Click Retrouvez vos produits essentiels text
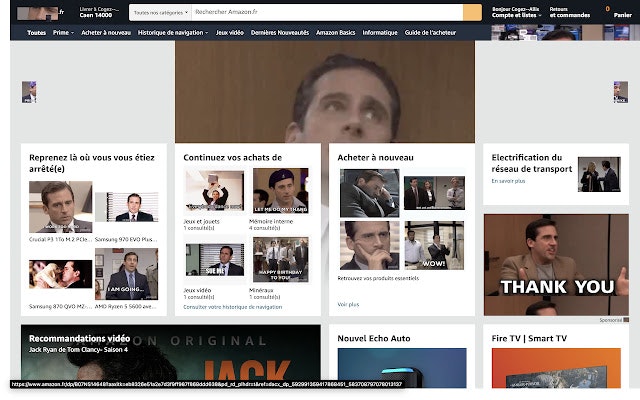640x400 pixels. click(x=378, y=278)
